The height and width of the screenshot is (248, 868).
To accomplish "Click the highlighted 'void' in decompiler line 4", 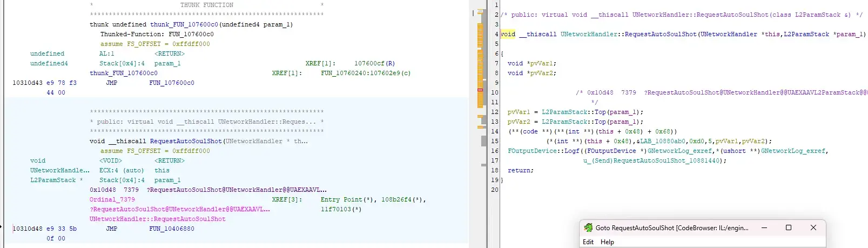I will [508, 34].
